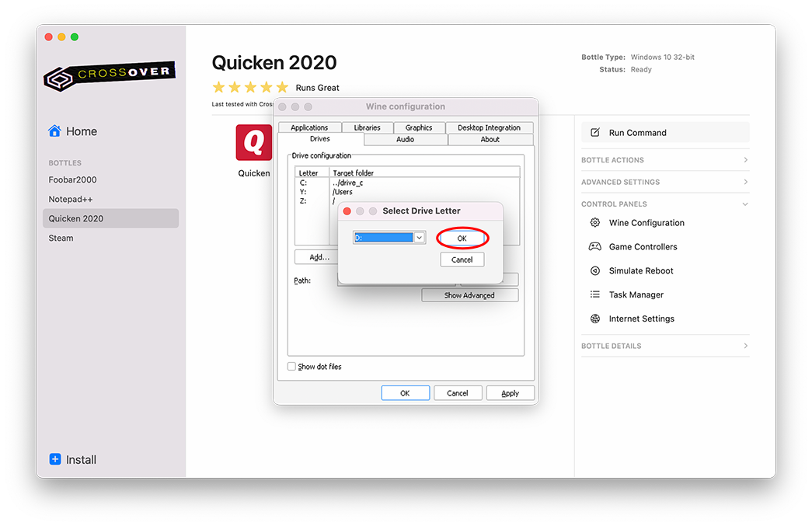This screenshot has height=526, width=812.
Task: Switch to the Applications tab
Action: click(309, 127)
